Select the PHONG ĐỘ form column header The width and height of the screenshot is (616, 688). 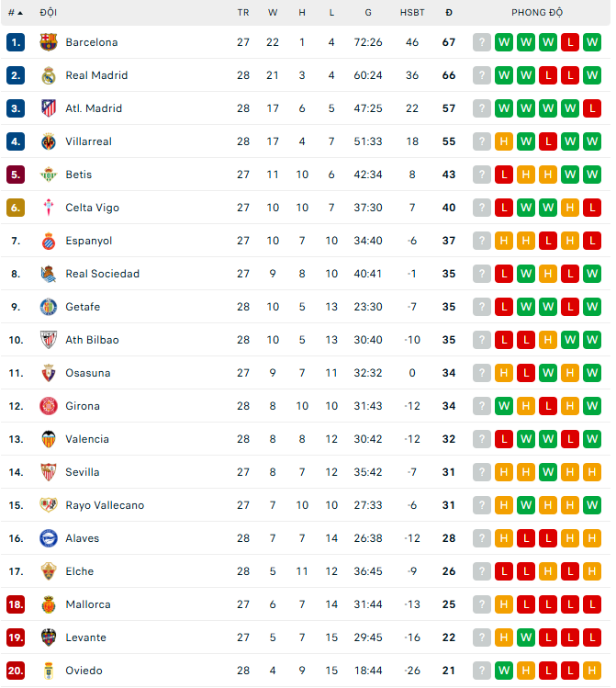tap(537, 13)
